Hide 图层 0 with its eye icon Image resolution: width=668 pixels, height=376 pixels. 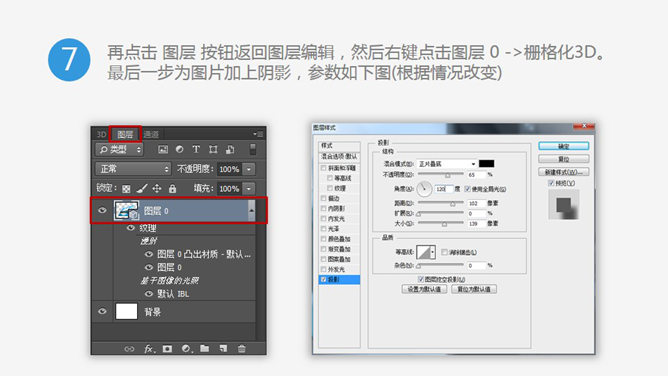(102, 210)
